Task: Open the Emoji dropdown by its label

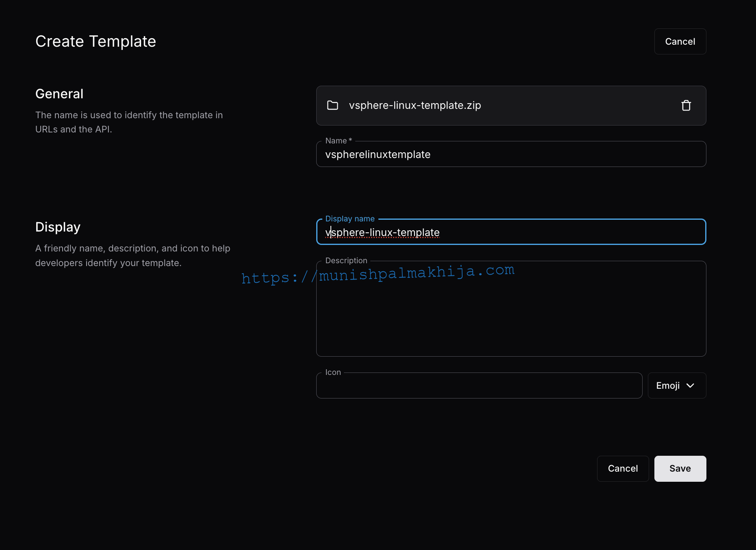Action: (x=668, y=385)
